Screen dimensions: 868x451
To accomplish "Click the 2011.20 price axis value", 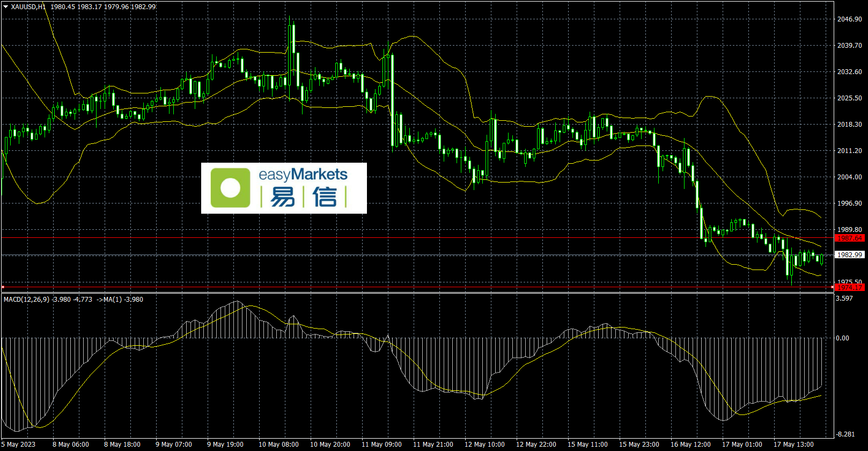I will point(850,151).
